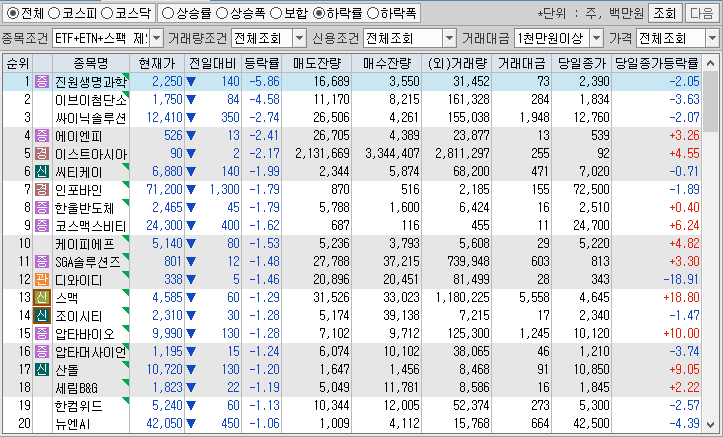Select the 한컴위드 stock name
The image size is (723, 437).
point(78,405)
